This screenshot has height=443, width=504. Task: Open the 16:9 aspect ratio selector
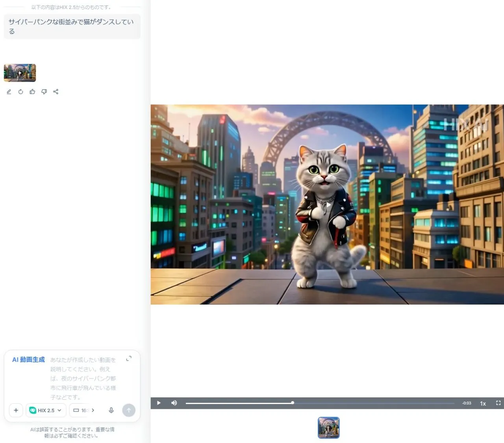coord(84,410)
